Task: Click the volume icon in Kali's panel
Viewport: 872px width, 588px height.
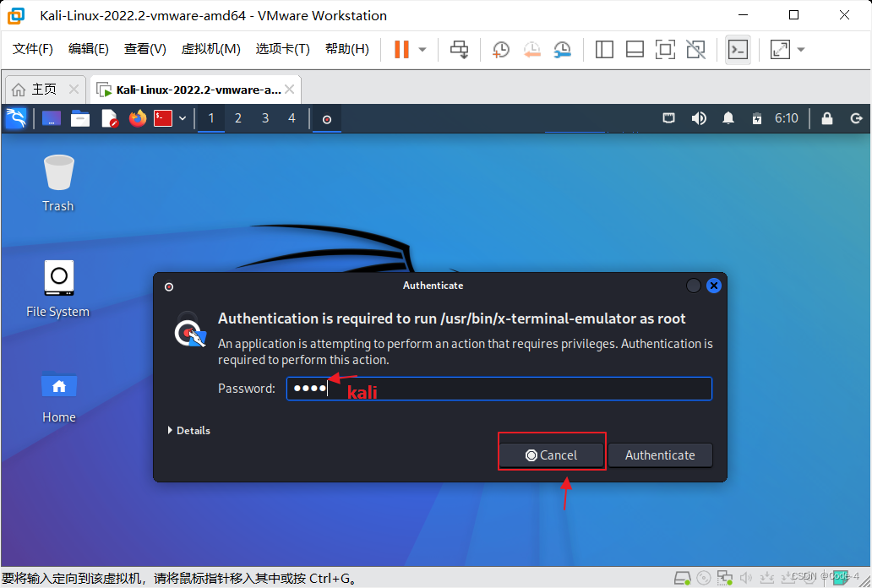Action: [699, 118]
